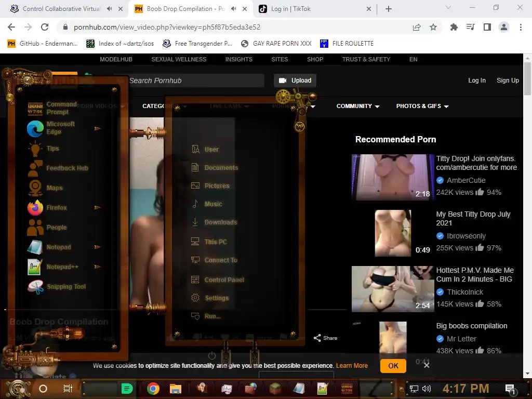Click the Upload button
This screenshot has height=399, width=532.
295,81
